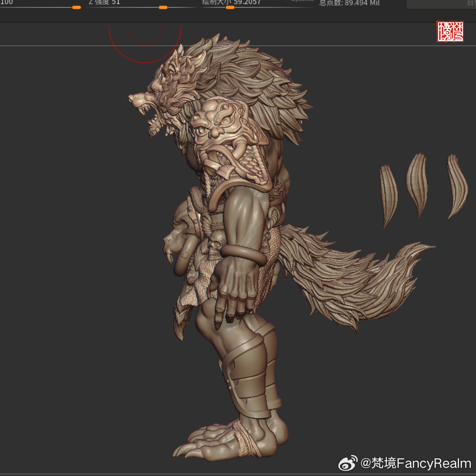Click the skull ornament at the waist
The height and width of the screenshot is (476, 476).
pos(214,246)
